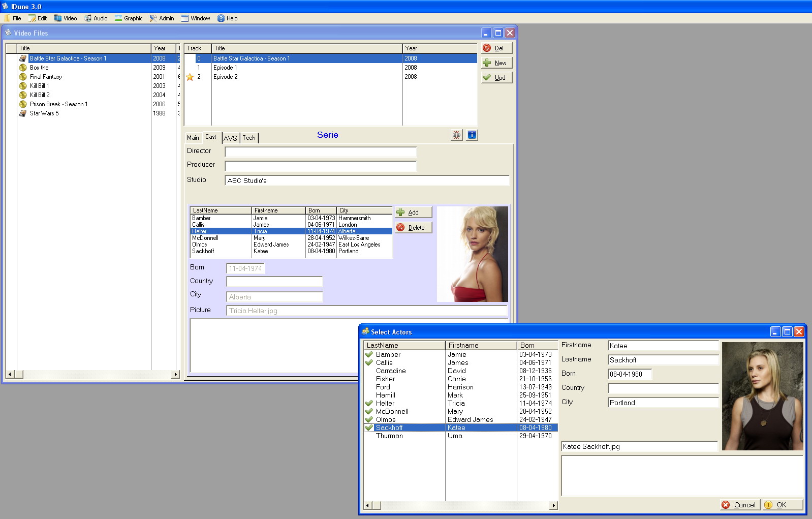Click the Lastname field showing Sackhoff
This screenshot has width=812, height=519.
click(x=663, y=360)
